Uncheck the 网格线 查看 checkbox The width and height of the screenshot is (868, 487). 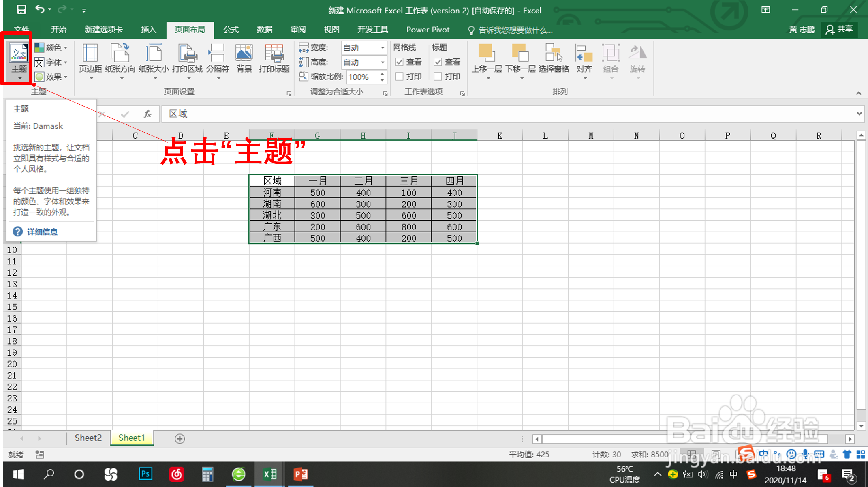(399, 62)
